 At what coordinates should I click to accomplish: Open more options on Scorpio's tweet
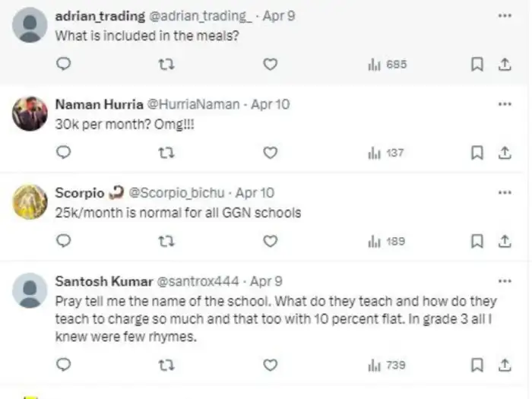(x=504, y=193)
